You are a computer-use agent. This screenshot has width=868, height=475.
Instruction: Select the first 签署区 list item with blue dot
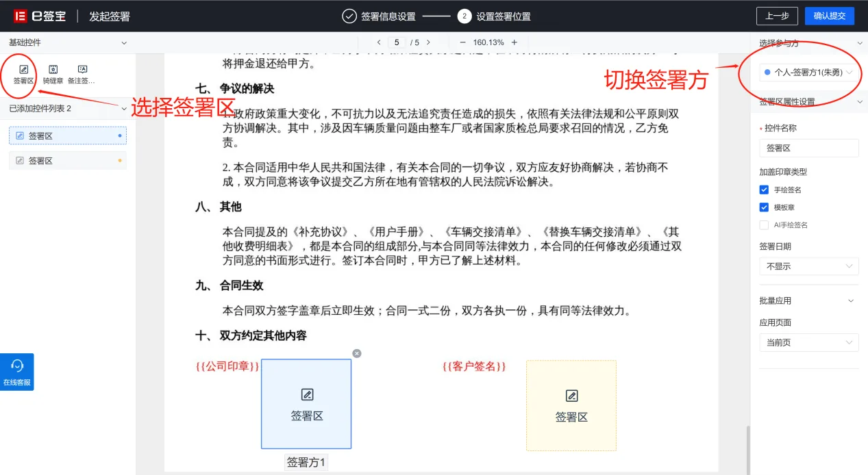[68, 136]
